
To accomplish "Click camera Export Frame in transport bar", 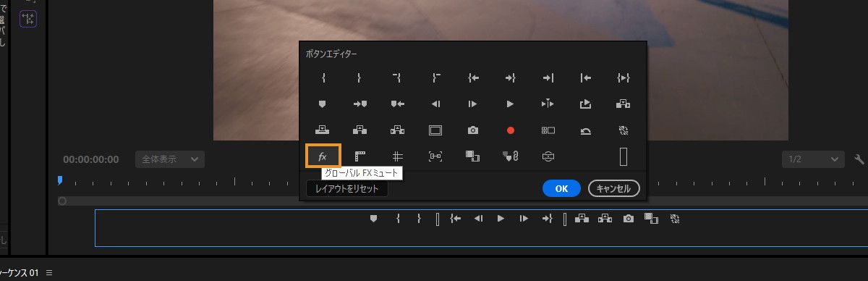I will [x=629, y=218].
